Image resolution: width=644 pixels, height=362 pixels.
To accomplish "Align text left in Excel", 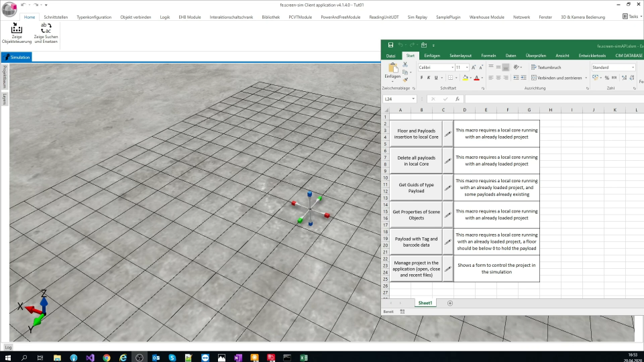I will click(491, 78).
